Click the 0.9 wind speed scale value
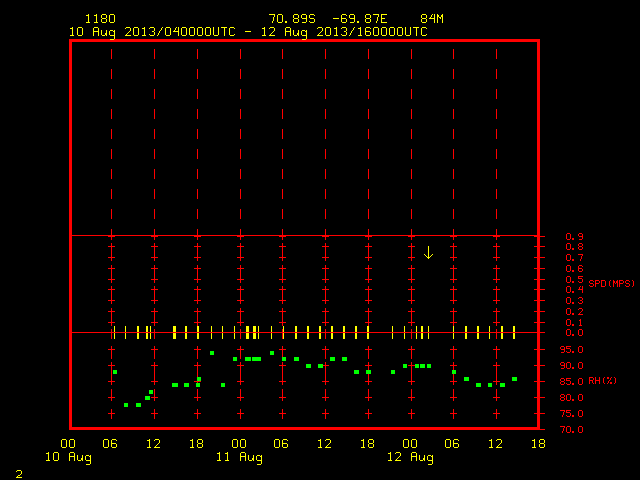This screenshot has height=480, width=640. point(574,237)
